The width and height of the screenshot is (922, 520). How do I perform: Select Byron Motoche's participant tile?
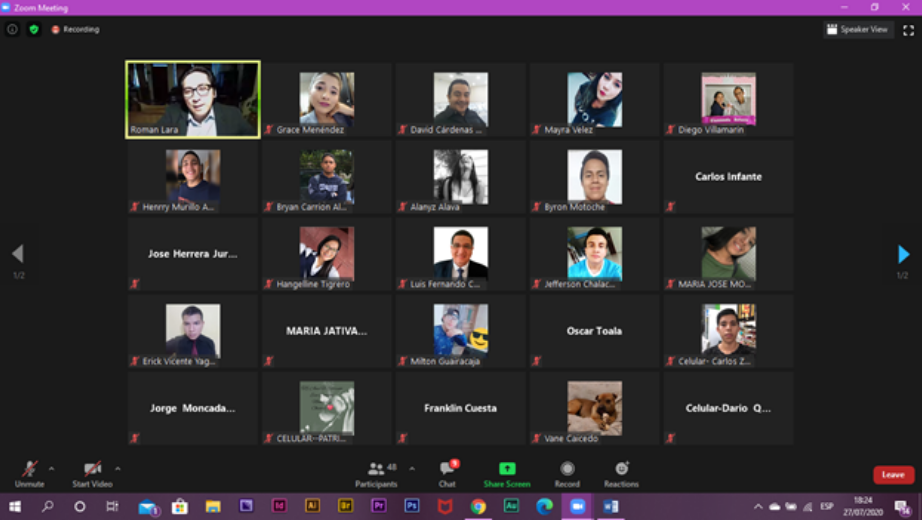(594, 176)
